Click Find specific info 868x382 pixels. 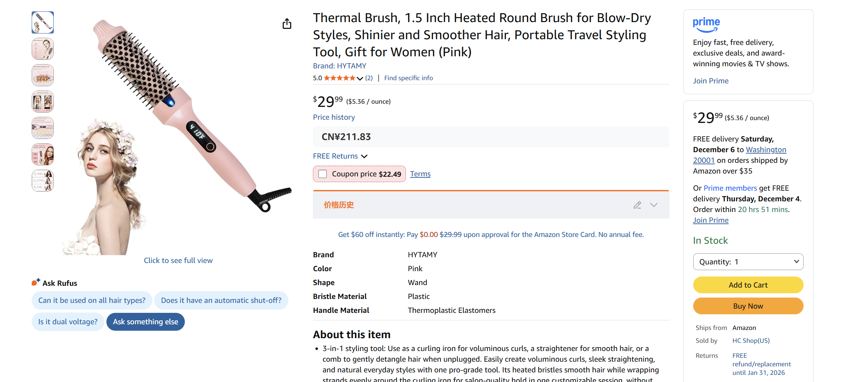(408, 78)
